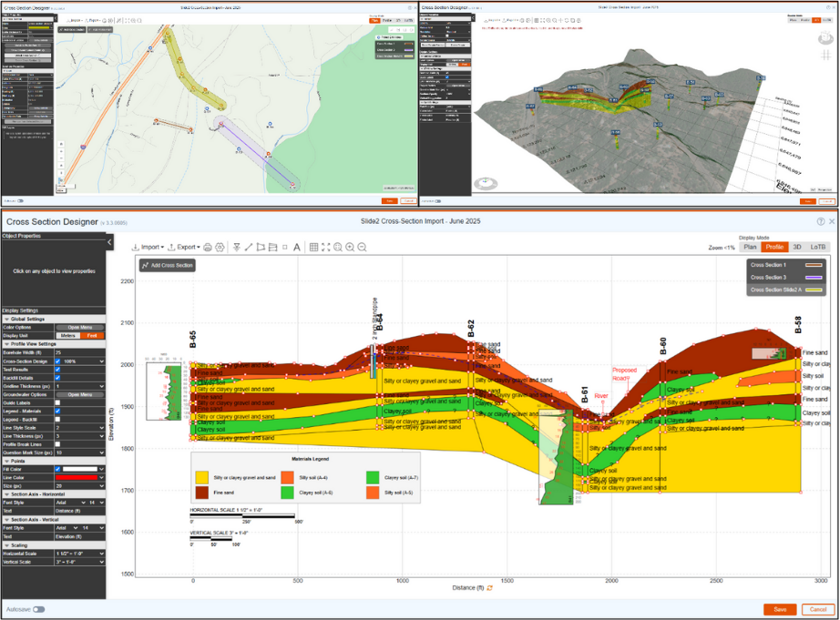Click Save in the profile window
The image size is (840, 620).
[780, 609]
